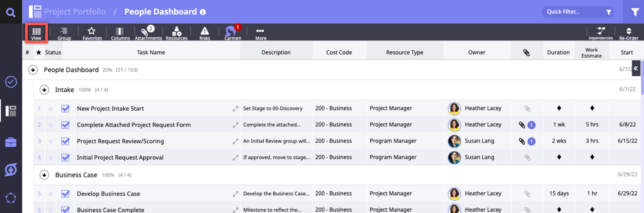Sort by Task Name column header
The image size is (644, 213).
point(151,52)
